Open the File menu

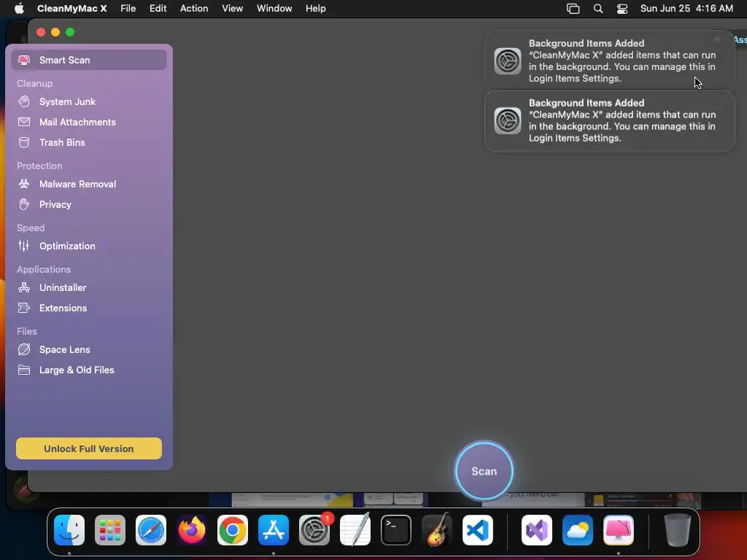point(128,9)
